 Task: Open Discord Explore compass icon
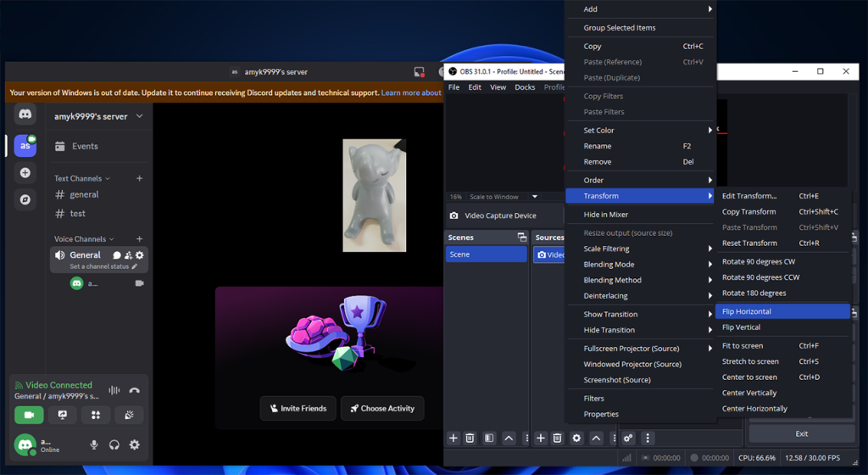coord(25,199)
